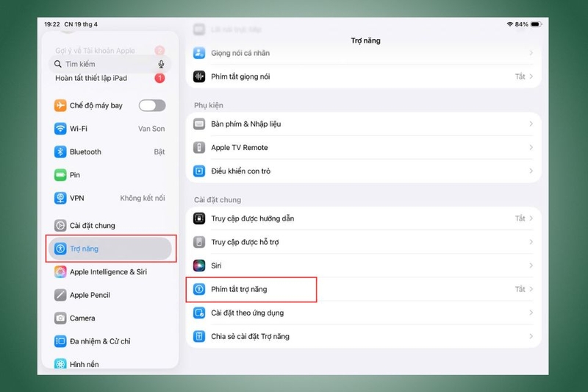Click Cài đặt theo ứng dụng label

coord(248,313)
